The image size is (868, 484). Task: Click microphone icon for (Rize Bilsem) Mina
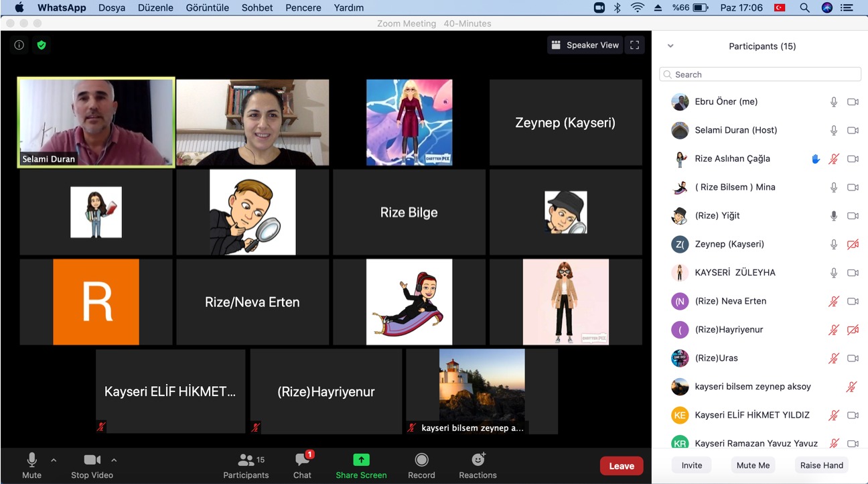click(x=834, y=187)
